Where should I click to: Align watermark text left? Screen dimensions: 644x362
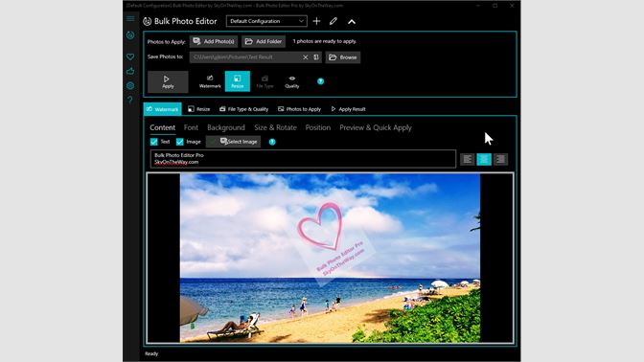[x=468, y=159]
